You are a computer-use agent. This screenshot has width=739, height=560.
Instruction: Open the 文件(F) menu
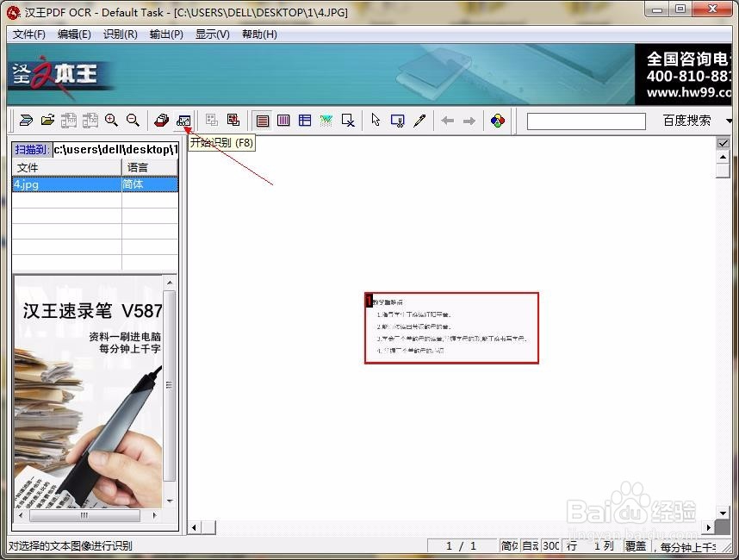tap(28, 34)
